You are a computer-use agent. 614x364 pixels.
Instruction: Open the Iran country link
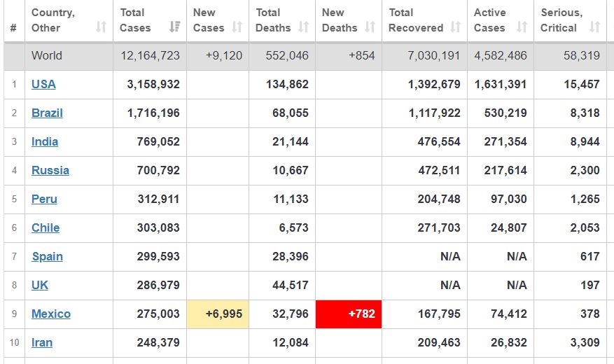pyautogui.click(x=42, y=342)
